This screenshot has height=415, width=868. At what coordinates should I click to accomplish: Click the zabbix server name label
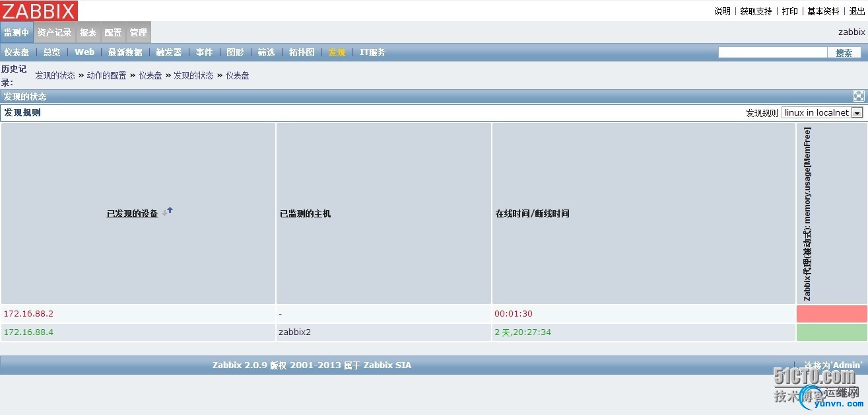(x=851, y=32)
